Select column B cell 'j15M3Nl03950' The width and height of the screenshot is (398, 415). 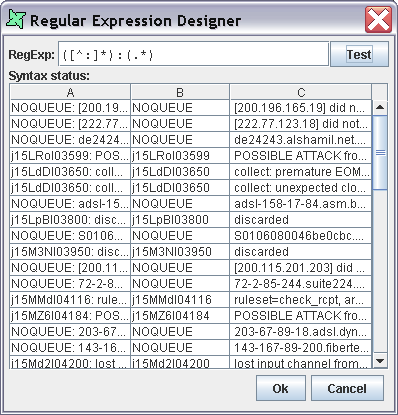(180, 252)
